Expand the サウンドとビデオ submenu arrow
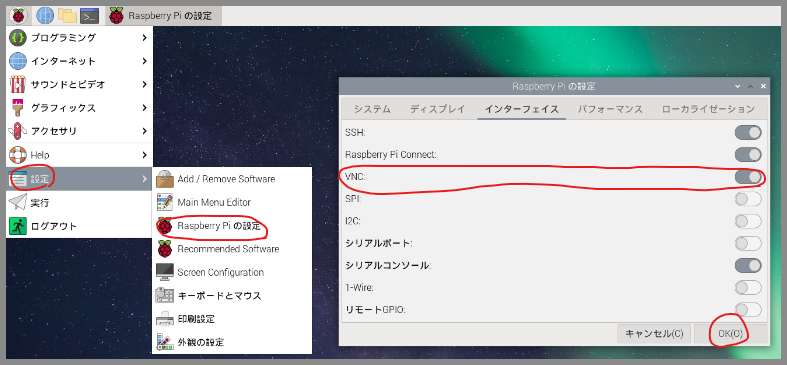The height and width of the screenshot is (365, 787). 145,84
